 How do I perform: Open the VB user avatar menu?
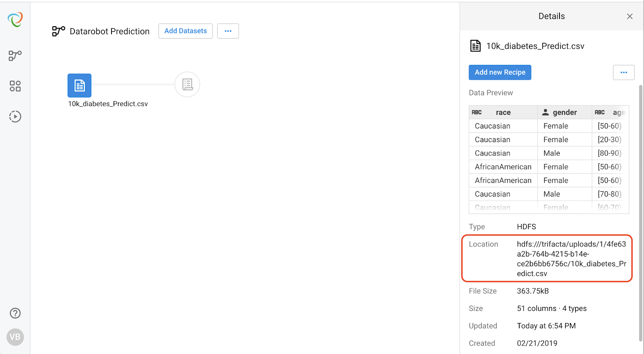[15, 337]
